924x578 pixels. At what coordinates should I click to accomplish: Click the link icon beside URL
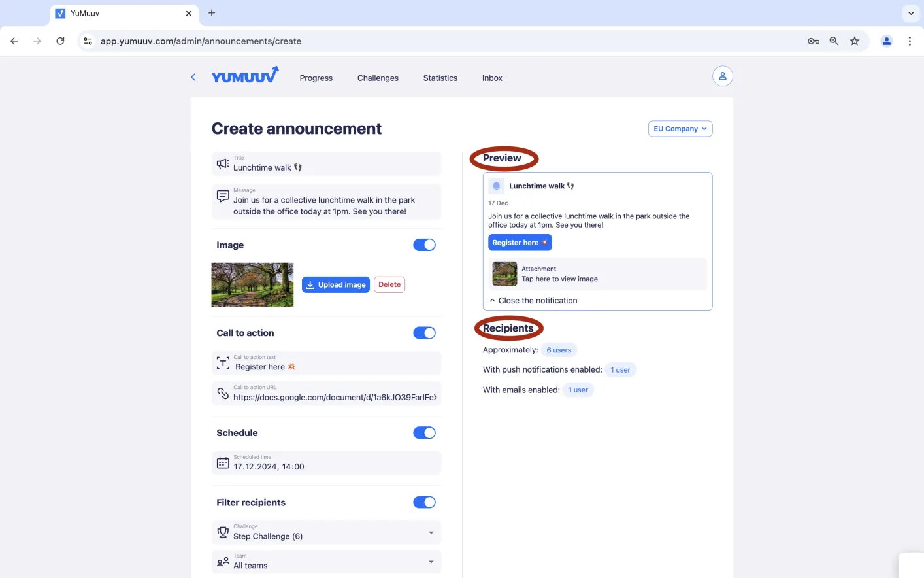[223, 393]
